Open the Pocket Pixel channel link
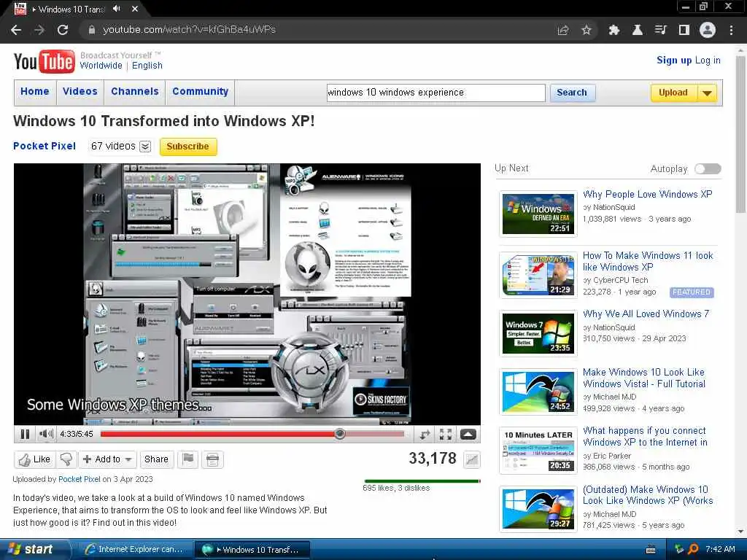The height and width of the screenshot is (560, 747). pos(44,146)
